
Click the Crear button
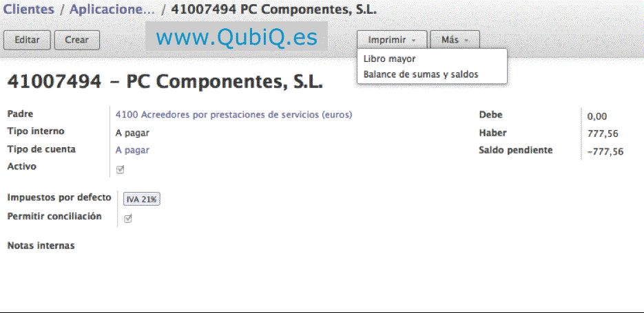76,40
